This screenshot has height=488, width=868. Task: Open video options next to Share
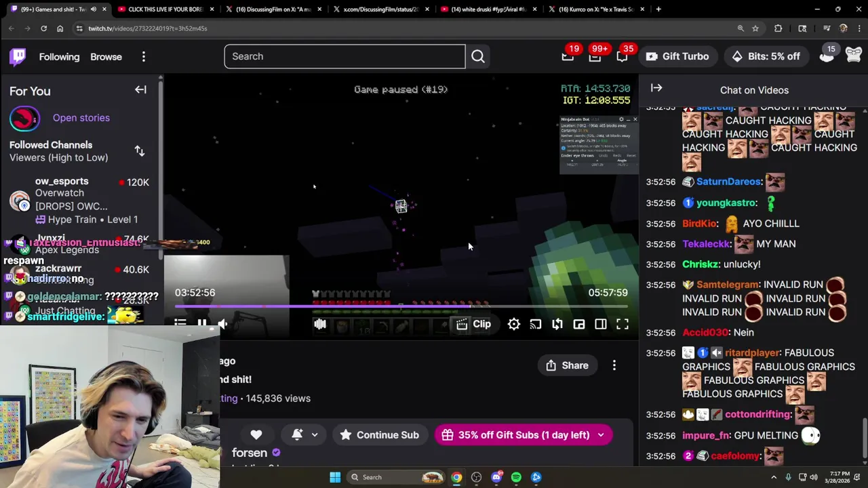[614, 365]
